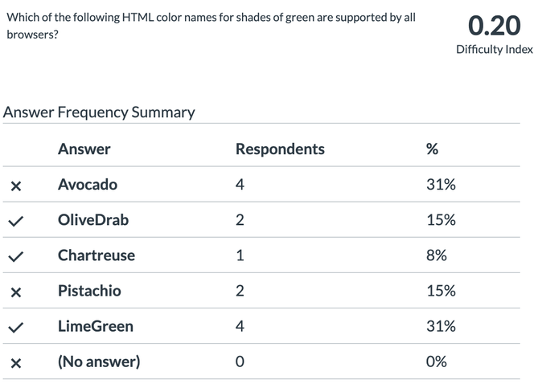
Task: Select the LimeGreen answer label
Action: (96, 326)
